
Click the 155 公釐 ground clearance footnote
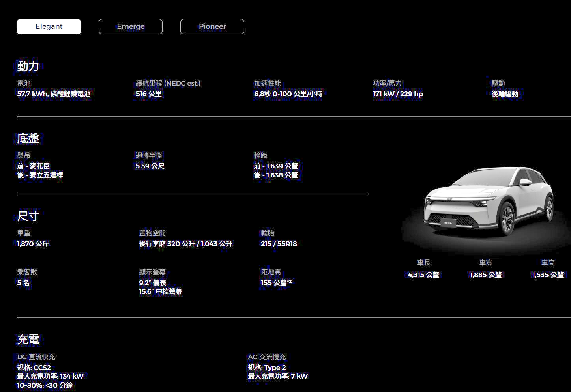(276, 283)
